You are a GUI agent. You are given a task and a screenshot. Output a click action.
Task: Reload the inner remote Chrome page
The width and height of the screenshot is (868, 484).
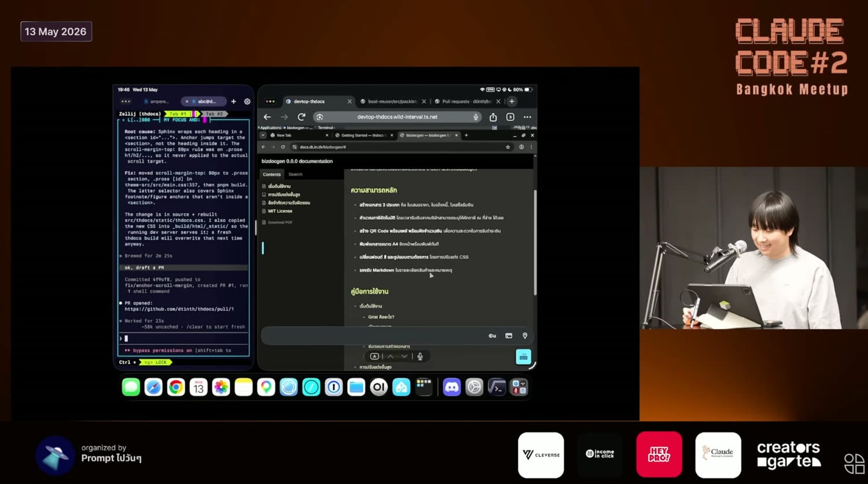click(283, 147)
